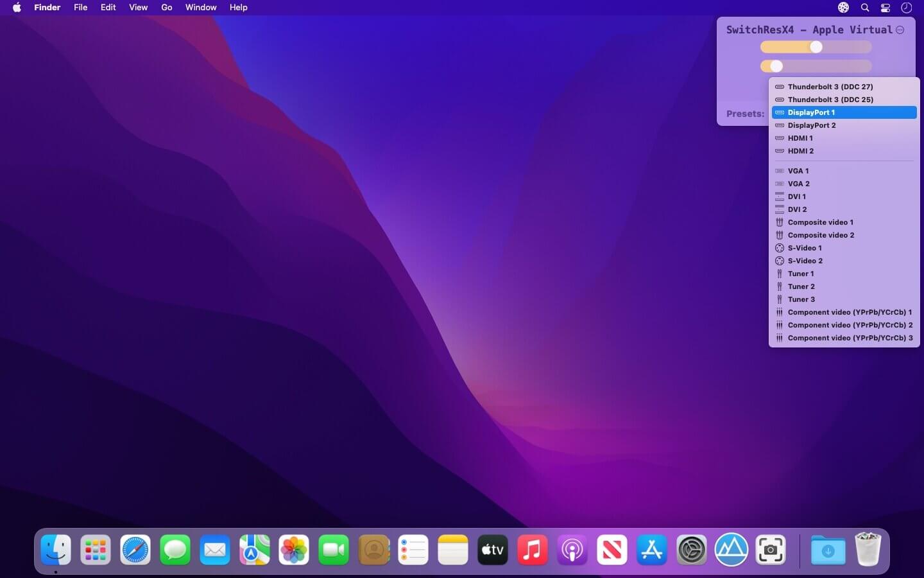The image size is (924, 578).
Task: Choose Component video (YPrPb/YCrCb) 3
Action: [x=850, y=338]
